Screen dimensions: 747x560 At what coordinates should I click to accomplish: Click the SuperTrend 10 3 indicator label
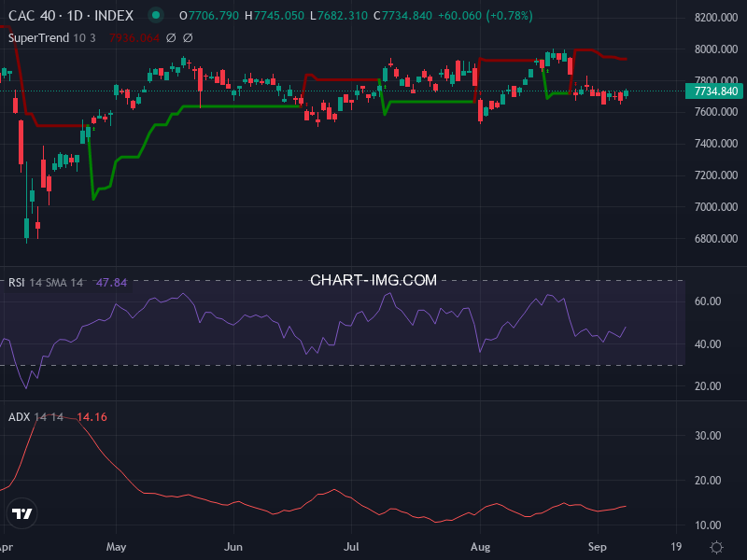[52, 38]
